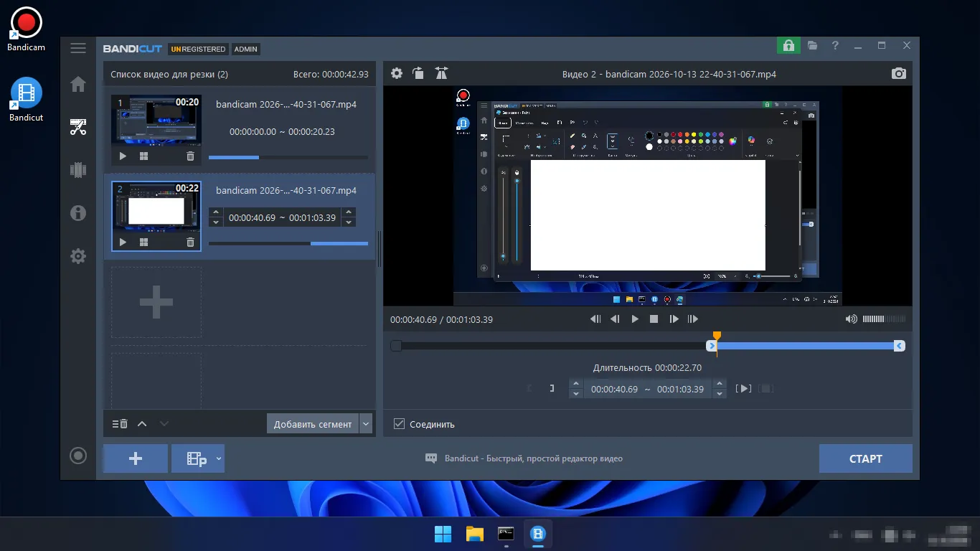Step to the next frame in the preview
Image resolution: width=980 pixels, height=551 pixels.
(674, 319)
